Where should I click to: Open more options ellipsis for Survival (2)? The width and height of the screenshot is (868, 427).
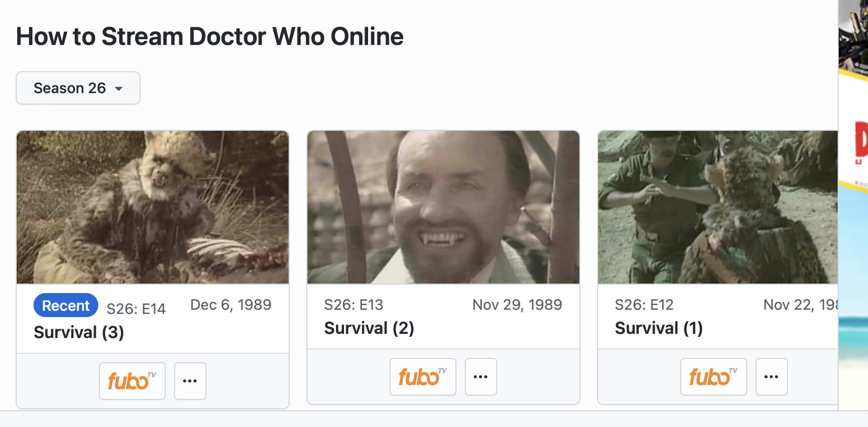pyautogui.click(x=481, y=377)
